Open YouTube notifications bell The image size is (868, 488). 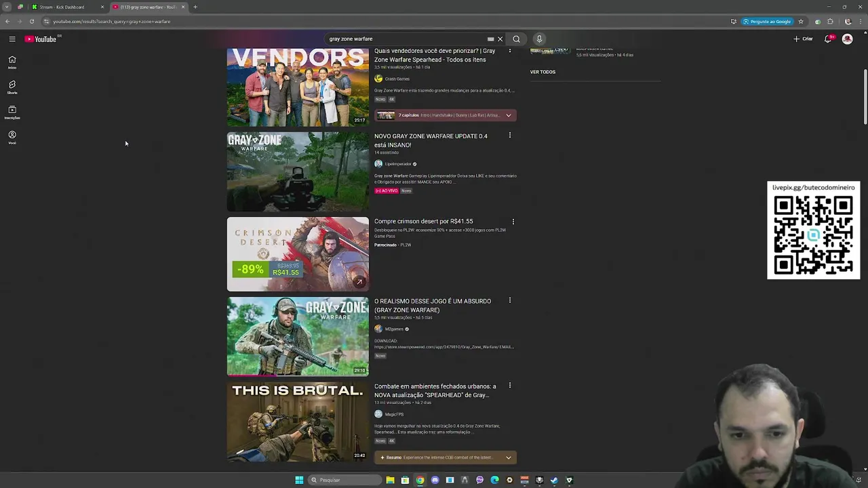tap(828, 39)
